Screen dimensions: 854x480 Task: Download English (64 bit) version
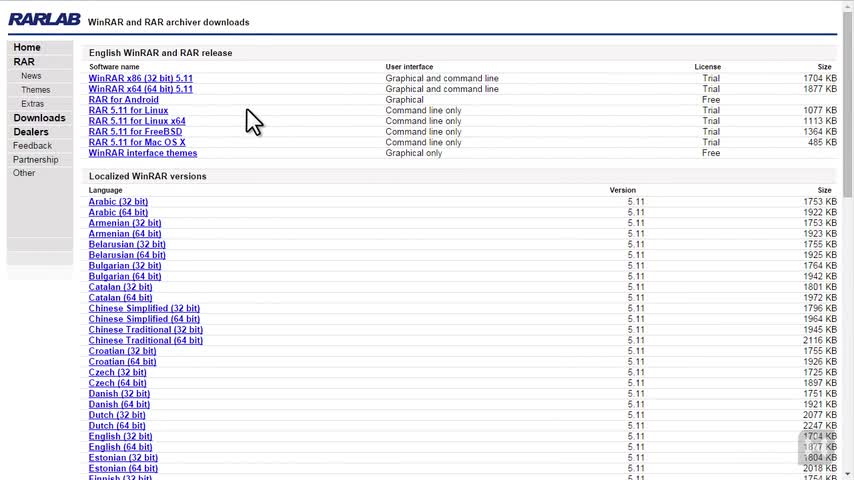120,447
